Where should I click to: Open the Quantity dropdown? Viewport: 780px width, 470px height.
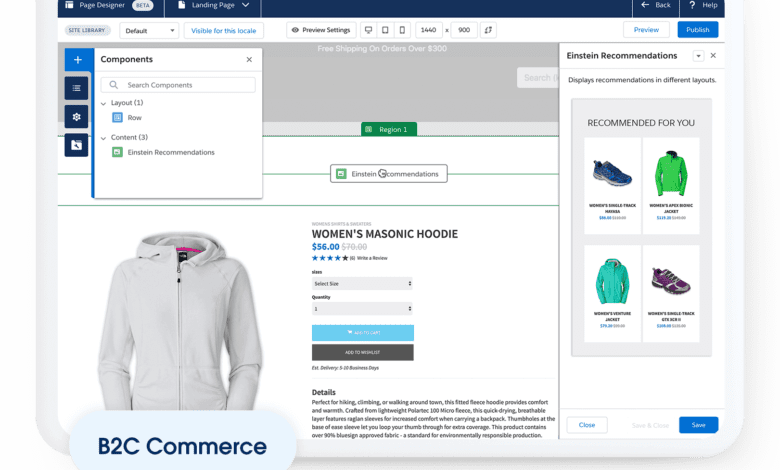coord(362,309)
